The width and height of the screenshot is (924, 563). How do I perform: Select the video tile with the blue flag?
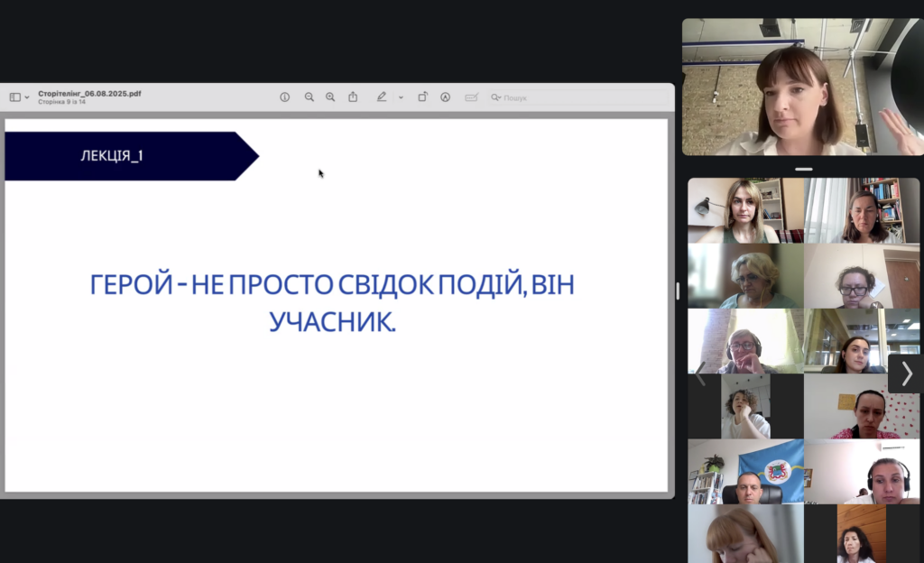pyautogui.click(x=745, y=471)
